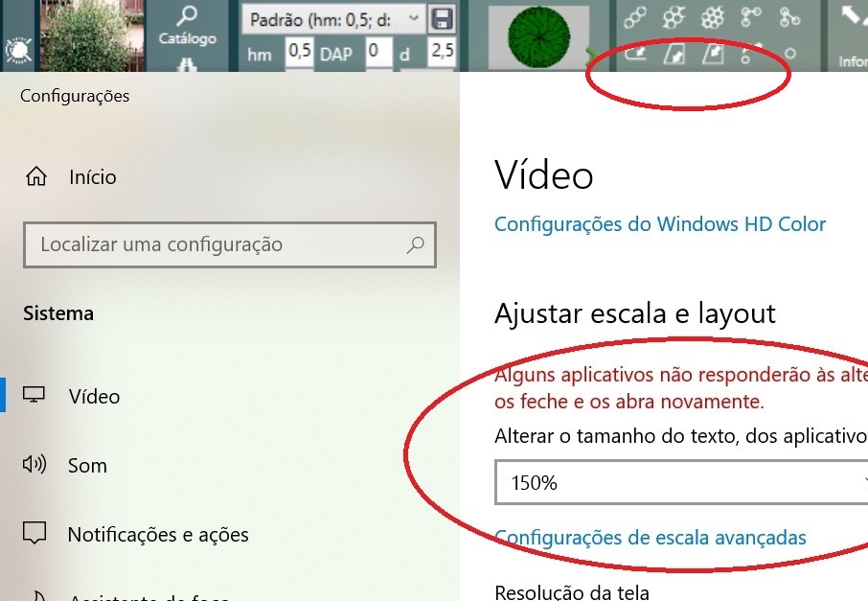Select Vídeo in the Sistema sidebar
Viewport: 868px width, 601px height.
(x=94, y=396)
